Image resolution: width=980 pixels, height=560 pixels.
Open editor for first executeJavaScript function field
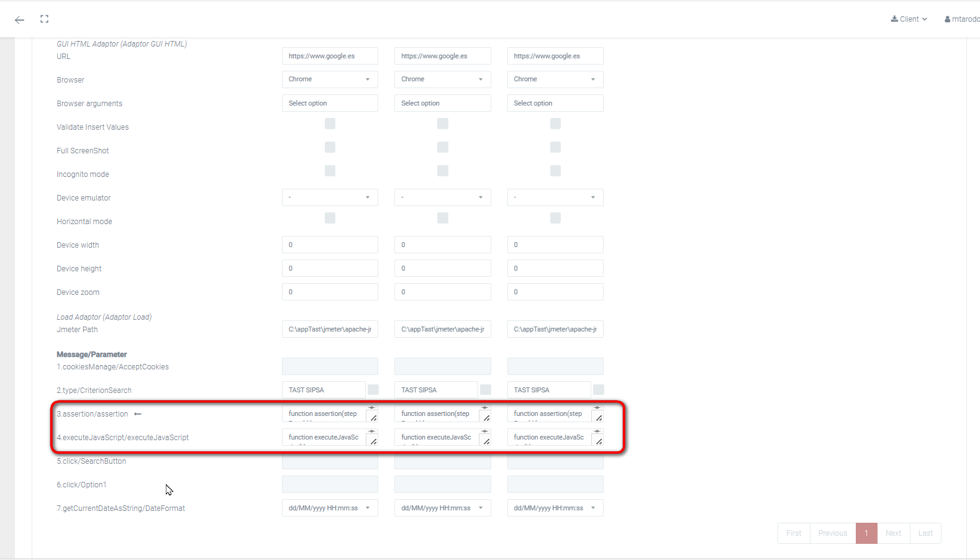(373, 441)
